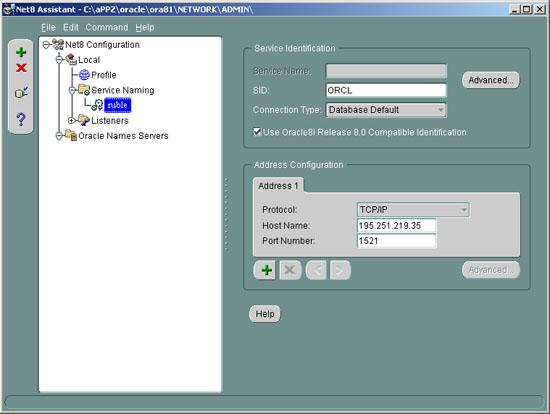
Task: Toggle the Oracle Names Servers expander
Action: click(x=59, y=136)
